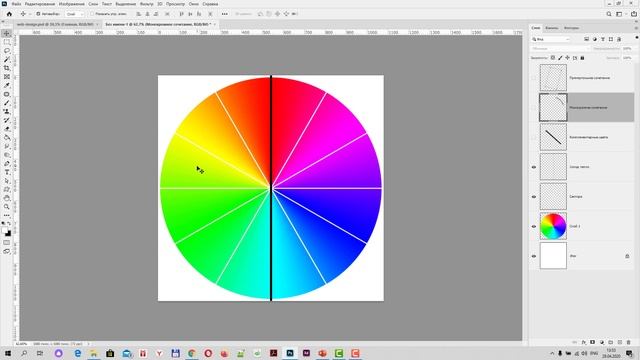Select the Type tool
The width and height of the screenshot is (640, 360).
pyautogui.click(x=7, y=172)
